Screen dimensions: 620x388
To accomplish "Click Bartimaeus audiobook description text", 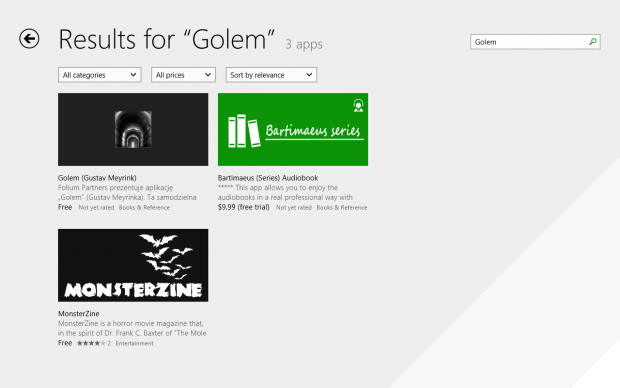I will 285,192.
